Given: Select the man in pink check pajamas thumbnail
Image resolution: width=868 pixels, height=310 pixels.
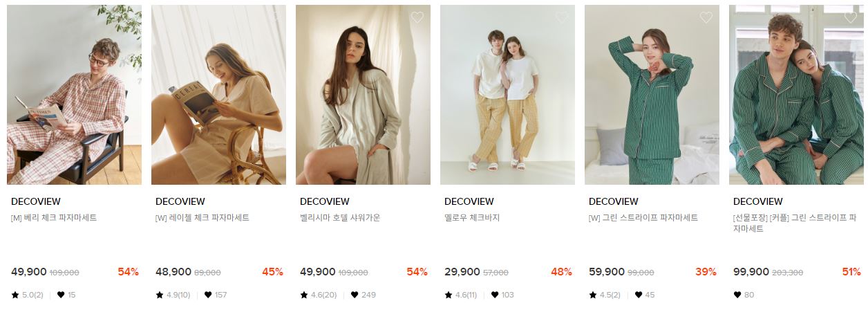Looking at the screenshot, I should 74,95.
